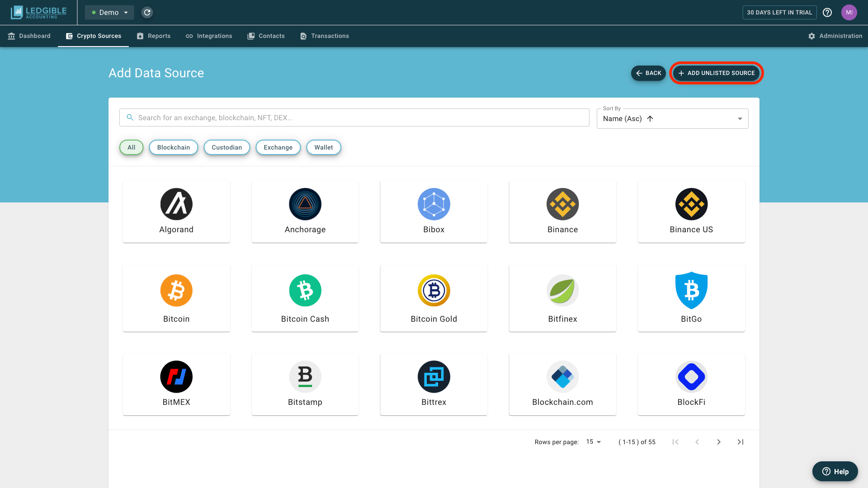Open the MI user avatar menu
Viewport: 868px width, 488px height.
(849, 12)
